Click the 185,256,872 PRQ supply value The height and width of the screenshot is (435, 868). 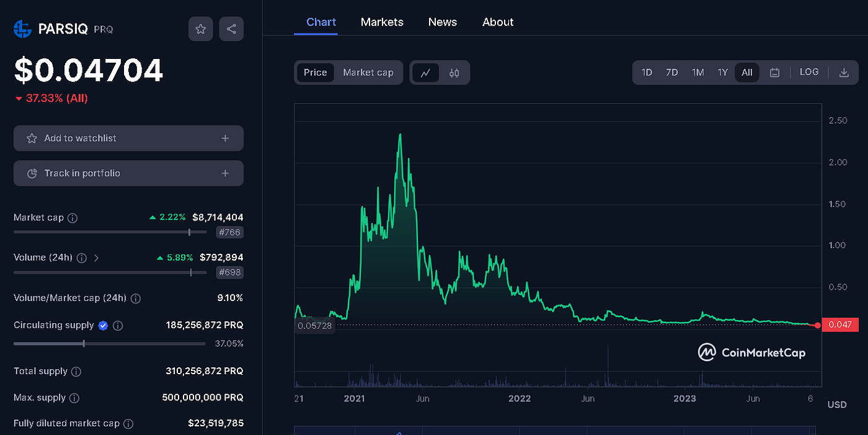tap(205, 325)
